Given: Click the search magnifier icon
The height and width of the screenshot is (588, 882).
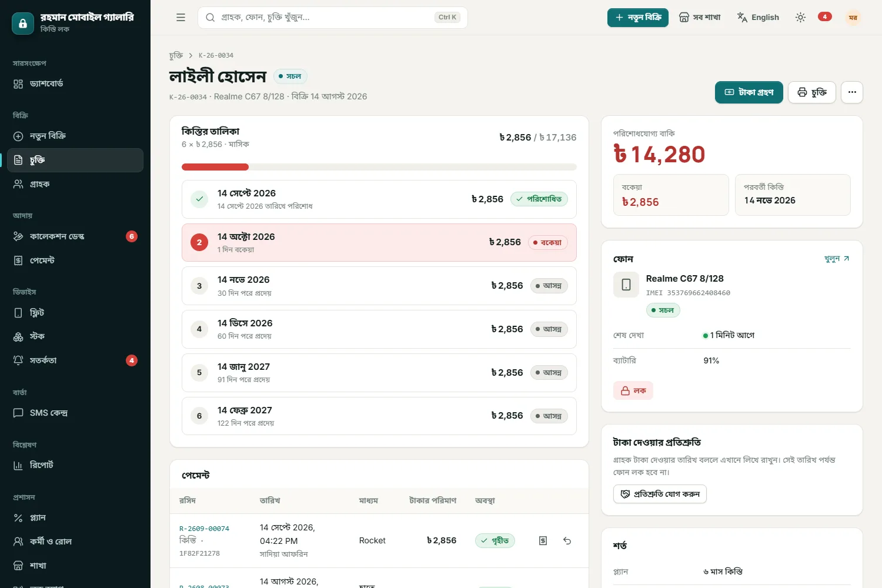Looking at the screenshot, I should (x=210, y=18).
